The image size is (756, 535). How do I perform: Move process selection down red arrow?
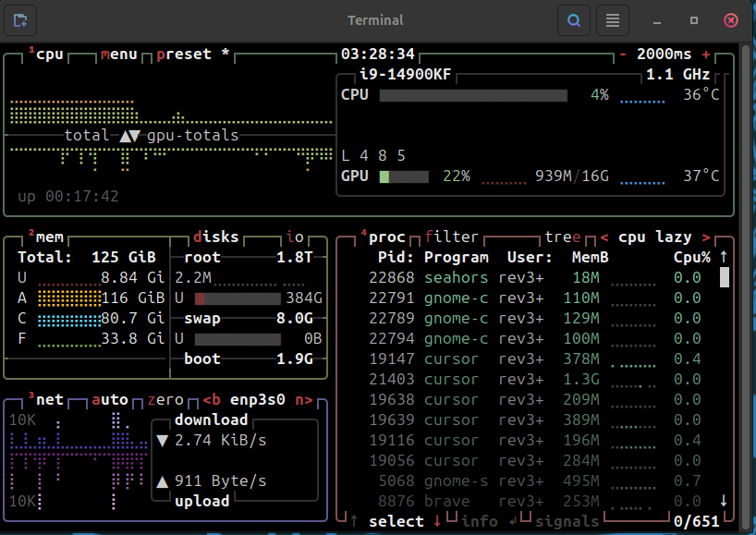pyautogui.click(x=437, y=521)
